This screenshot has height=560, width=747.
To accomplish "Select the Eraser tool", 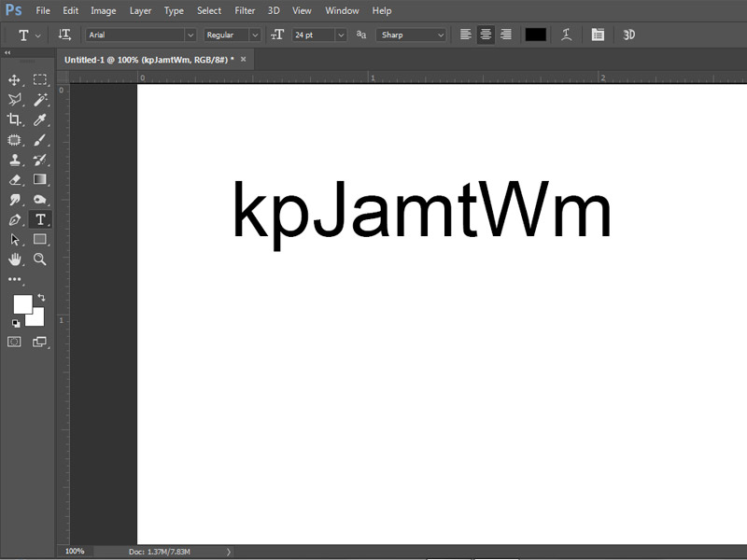I will pyautogui.click(x=14, y=179).
